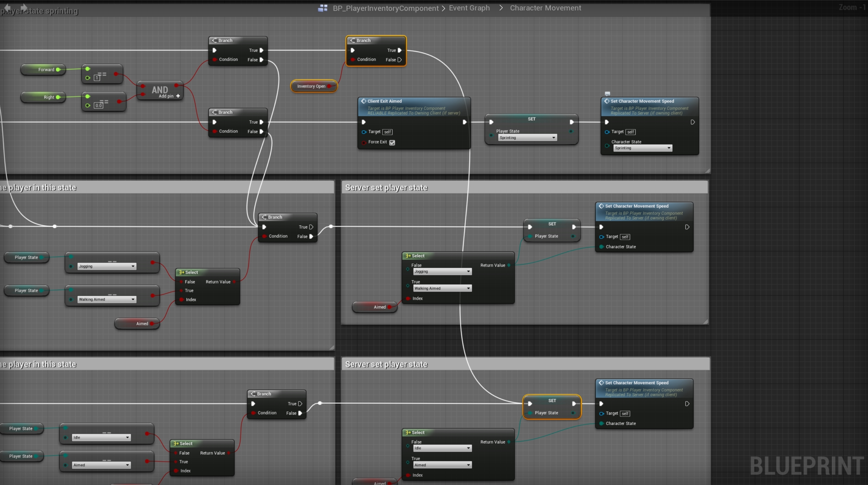Click the 0.0 value input on Right comparison
This screenshot has height=485, width=868.
click(x=99, y=105)
